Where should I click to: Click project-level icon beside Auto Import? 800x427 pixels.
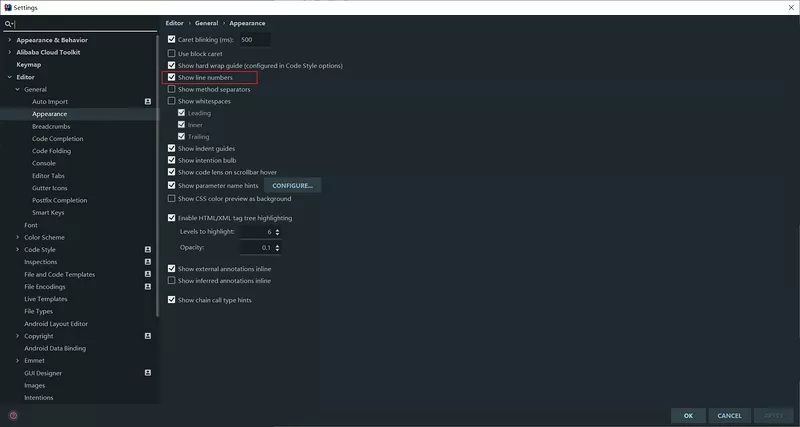tap(148, 102)
